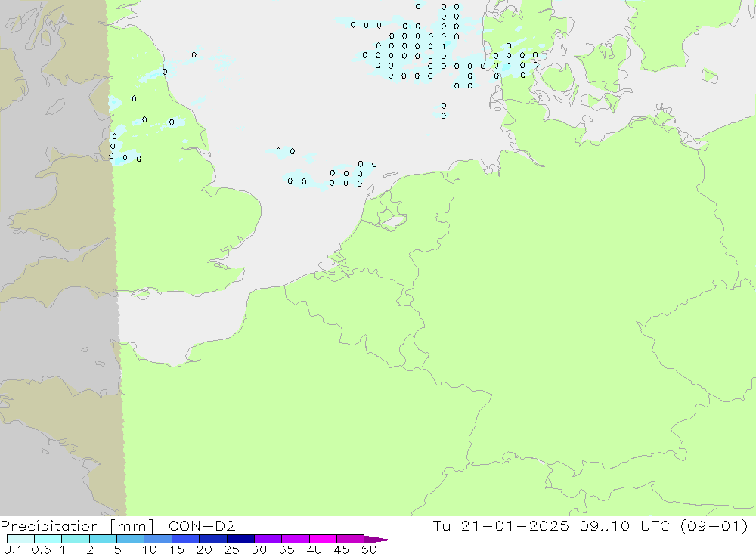Click the 45–50 mm legend swatch

tap(350, 539)
